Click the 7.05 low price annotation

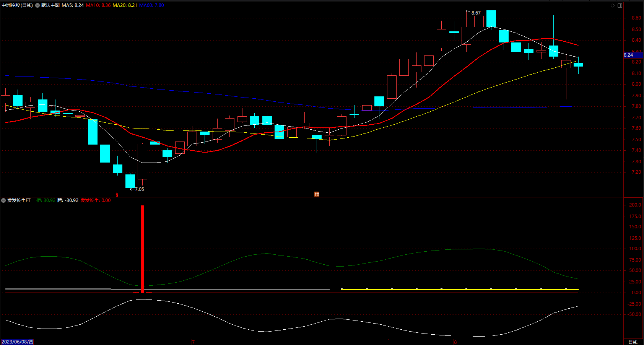click(139, 189)
